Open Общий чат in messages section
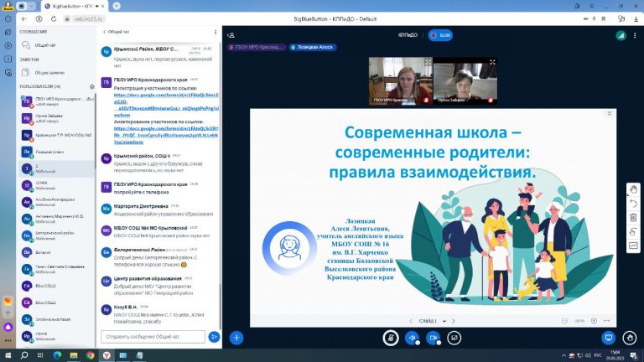This screenshot has height=362, width=644. [x=46, y=46]
